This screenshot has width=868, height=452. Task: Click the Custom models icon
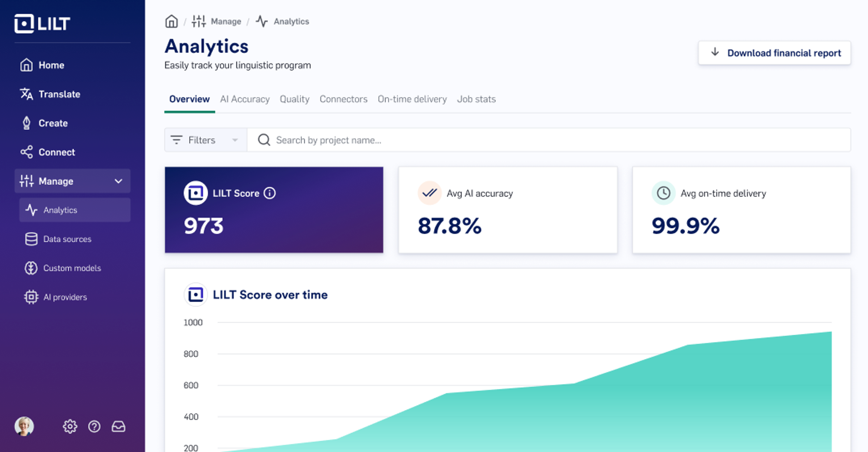coord(31,268)
